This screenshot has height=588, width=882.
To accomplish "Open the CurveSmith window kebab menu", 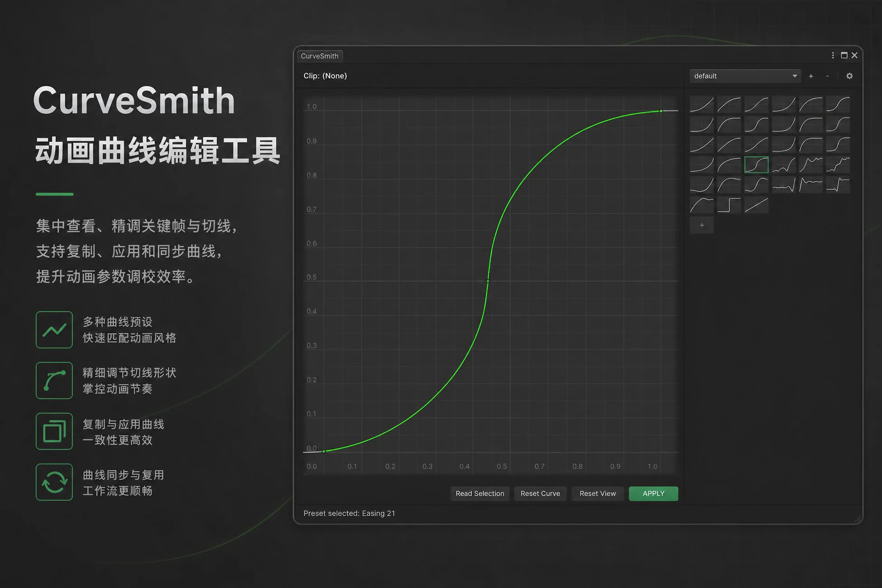I will (x=833, y=55).
